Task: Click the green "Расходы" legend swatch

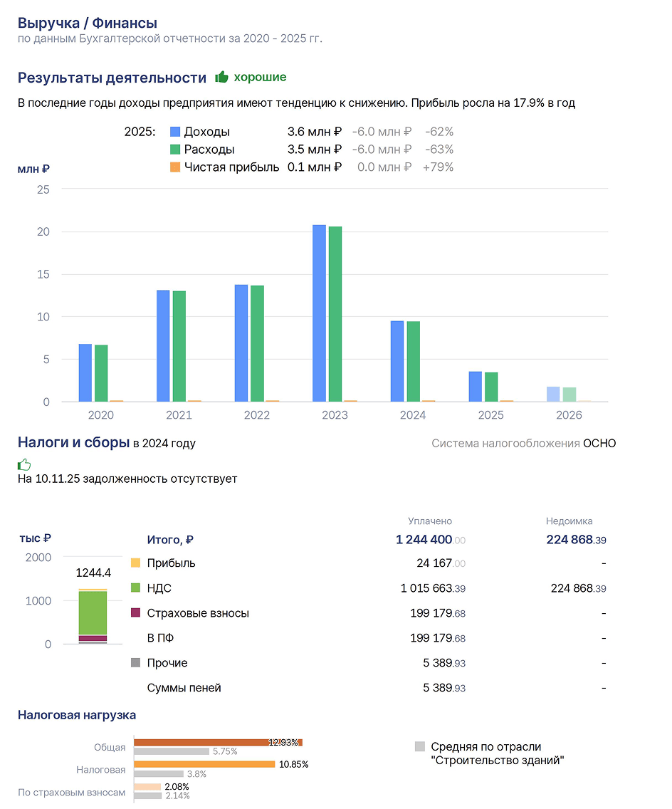Action: coord(175,149)
